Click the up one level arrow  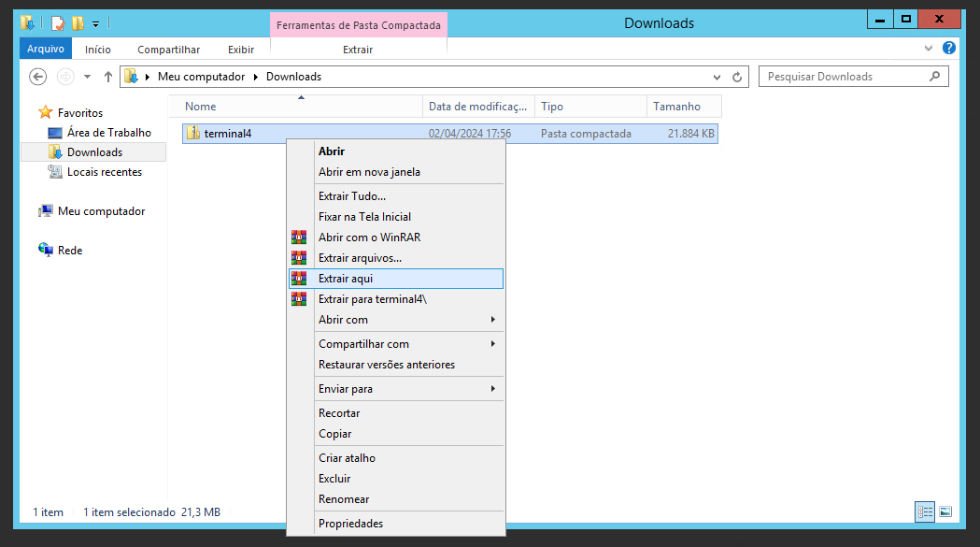point(108,77)
